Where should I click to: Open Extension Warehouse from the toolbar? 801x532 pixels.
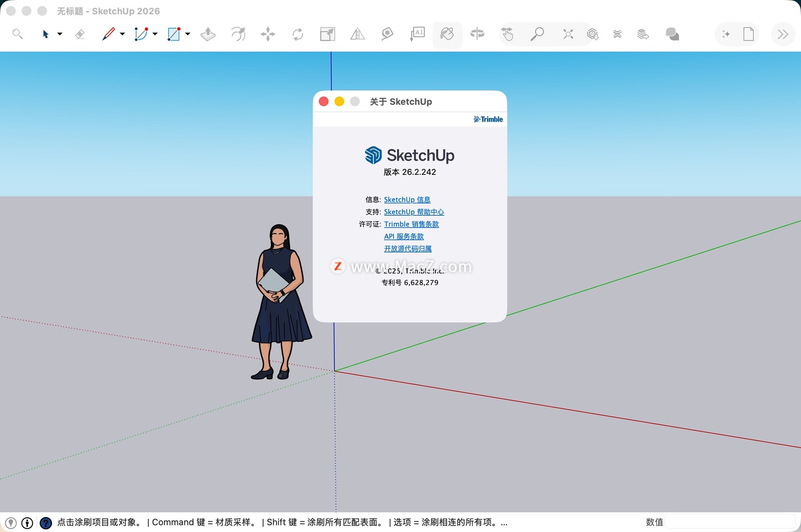[617, 34]
